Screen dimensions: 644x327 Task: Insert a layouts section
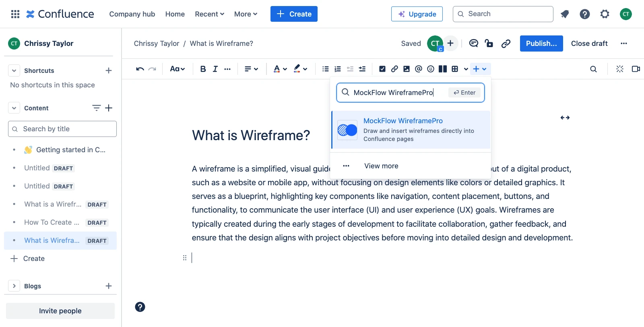click(x=443, y=69)
